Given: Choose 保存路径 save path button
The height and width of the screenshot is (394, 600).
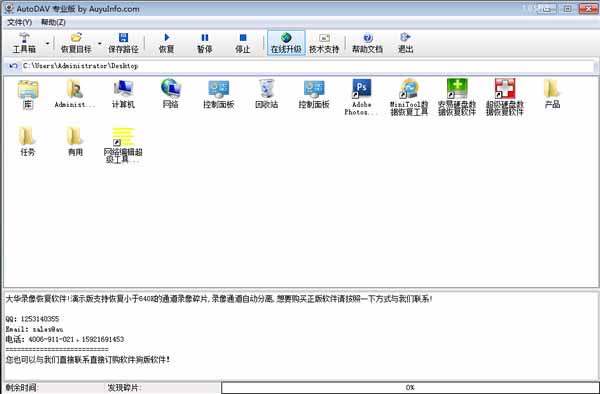Looking at the screenshot, I should pos(123,43).
